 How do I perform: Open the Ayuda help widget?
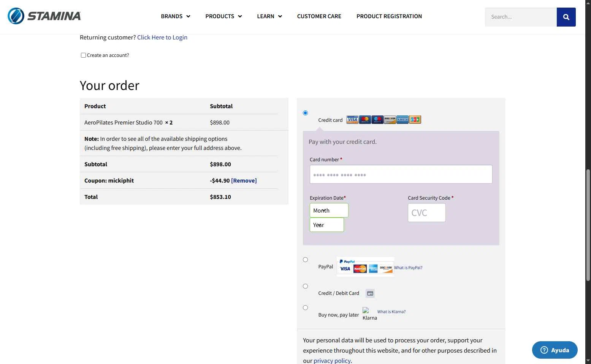[x=555, y=350]
